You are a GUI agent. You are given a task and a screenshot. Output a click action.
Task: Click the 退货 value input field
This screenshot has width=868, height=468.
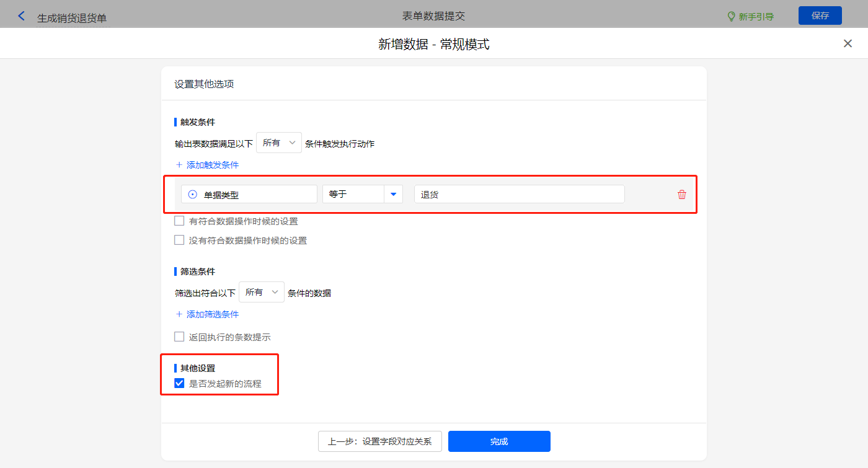[x=518, y=195]
